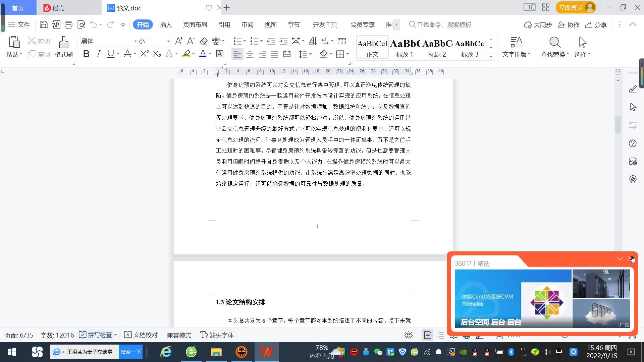Click the command search box 查找命令
Image resolution: width=644 pixels, height=362 pixels.
443,25
